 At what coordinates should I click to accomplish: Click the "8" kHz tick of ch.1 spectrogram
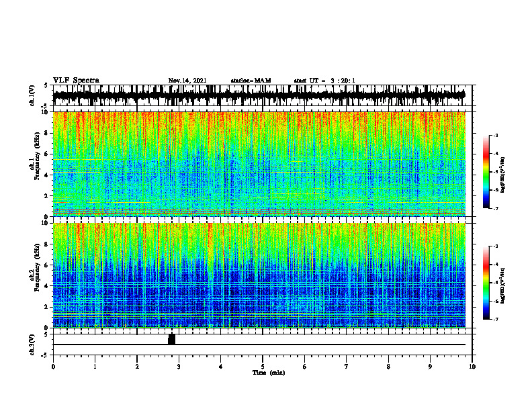[x=47, y=133]
